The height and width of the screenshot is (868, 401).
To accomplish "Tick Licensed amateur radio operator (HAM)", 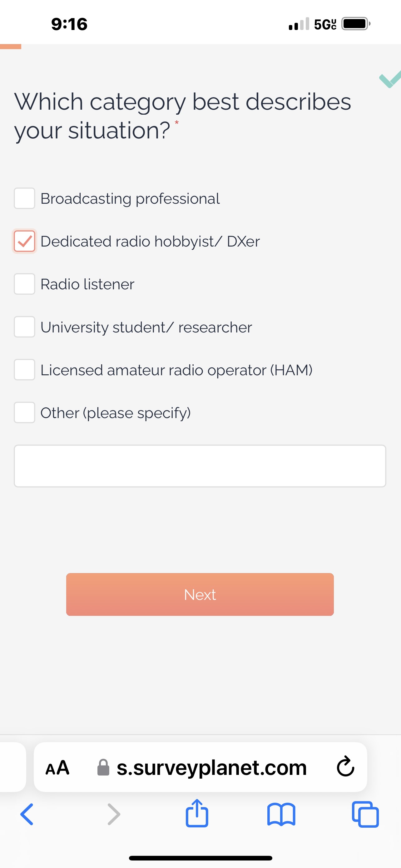I will tap(24, 370).
